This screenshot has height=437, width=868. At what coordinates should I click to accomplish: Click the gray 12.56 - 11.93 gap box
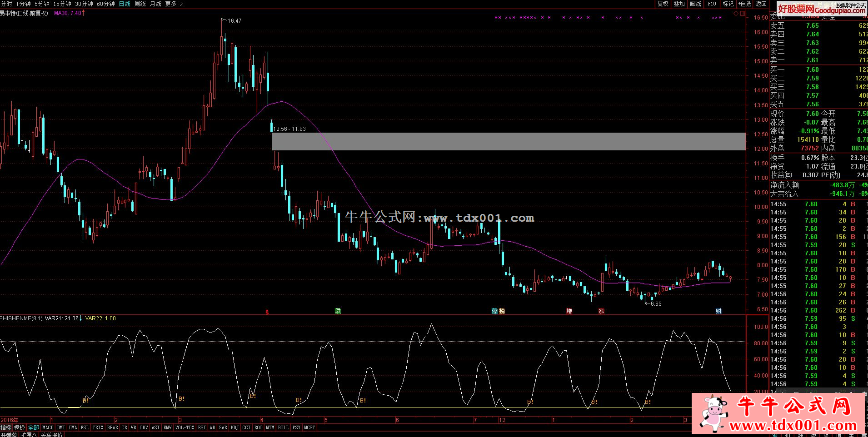(x=509, y=141)
